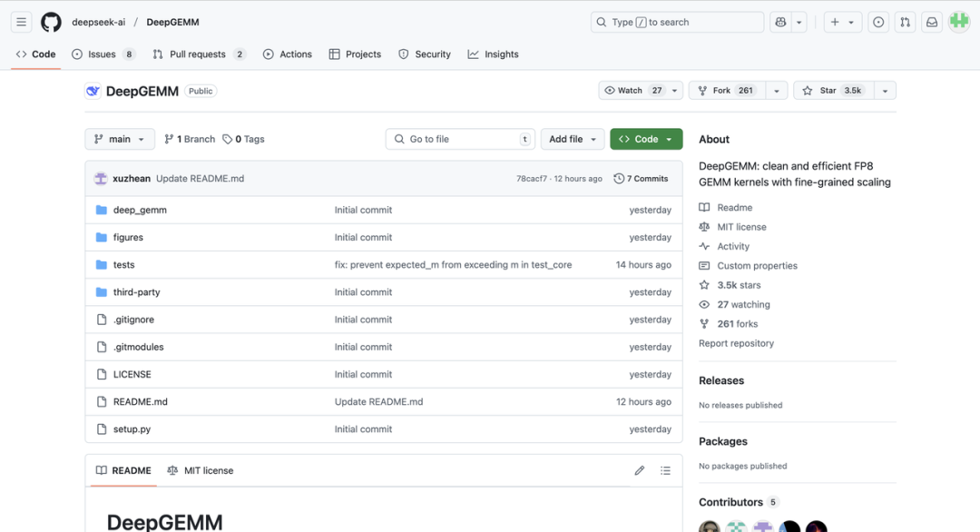Click the deep_gemm folder icon
This screenshot has height=532, width=980.
pos(102,210)
